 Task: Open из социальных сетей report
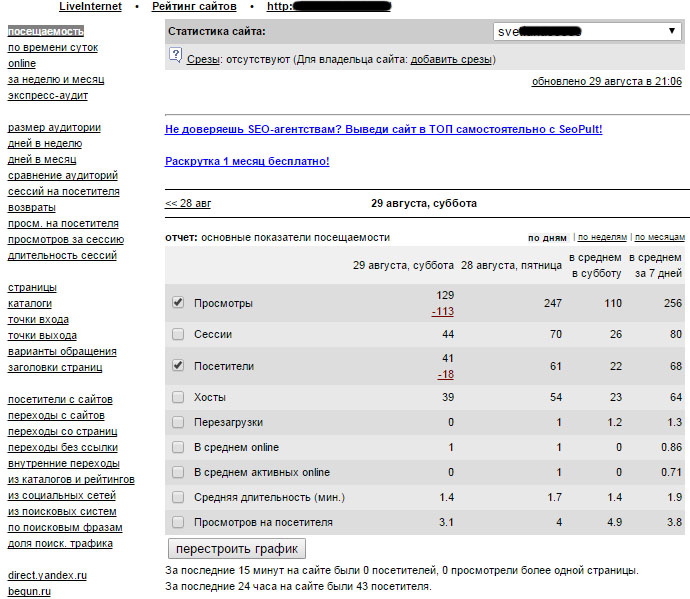click(62, 496)
